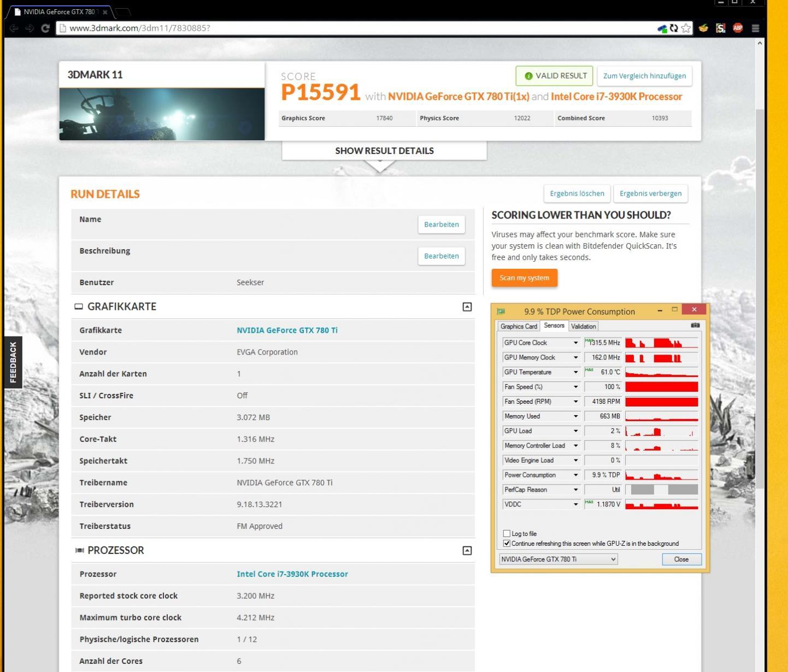The width and height of the screenshot is (788, 672).
Task: Click the Intel Core i7-3930K Processor score link
Action: coord(616,97)
